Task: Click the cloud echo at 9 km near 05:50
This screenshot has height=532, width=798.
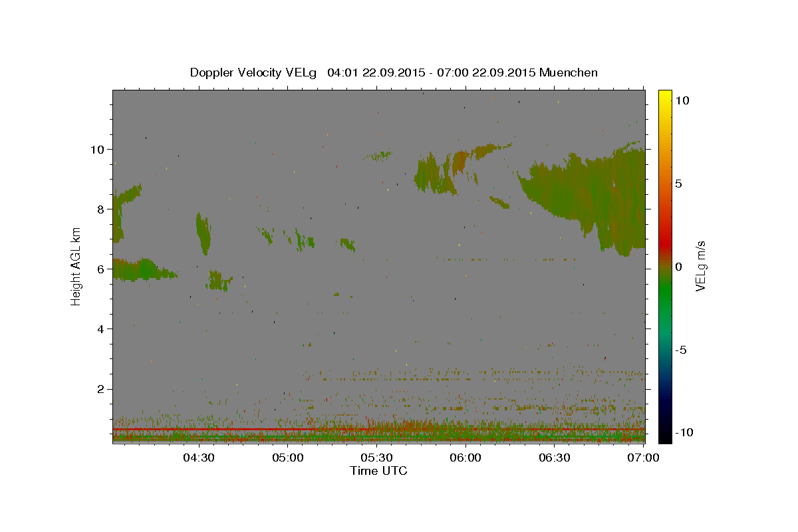Action: [436, 173]
